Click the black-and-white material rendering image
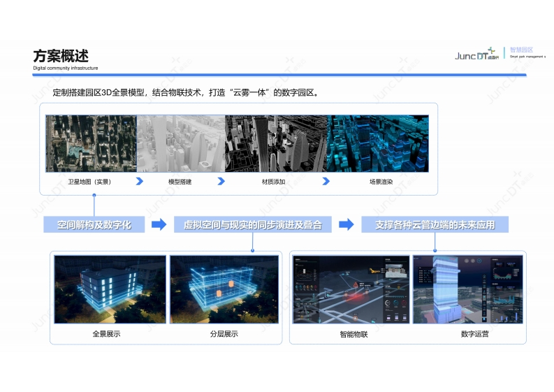554x392 pixels. 276,143
